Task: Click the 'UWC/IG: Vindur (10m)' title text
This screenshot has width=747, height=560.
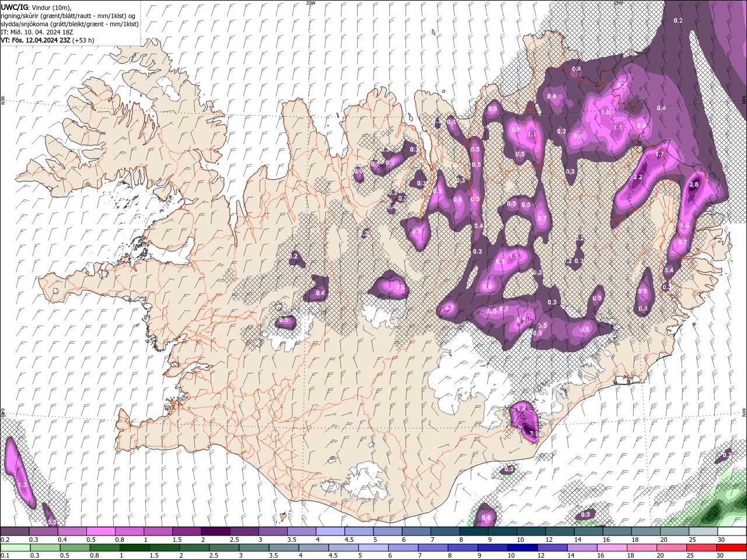Action: tap(36, 7)
